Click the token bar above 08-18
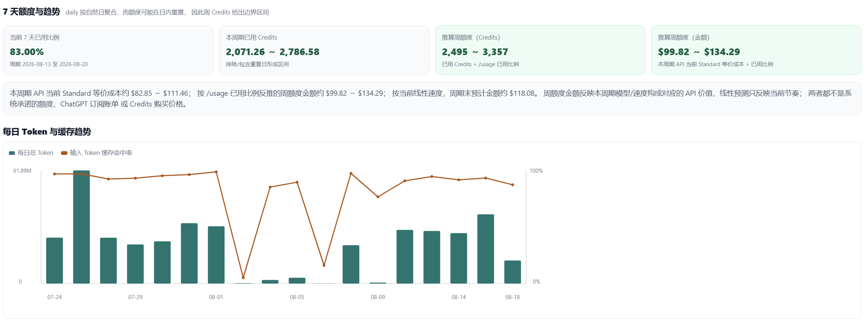Viewport: 868px width, 322px height. click(512, 272)
